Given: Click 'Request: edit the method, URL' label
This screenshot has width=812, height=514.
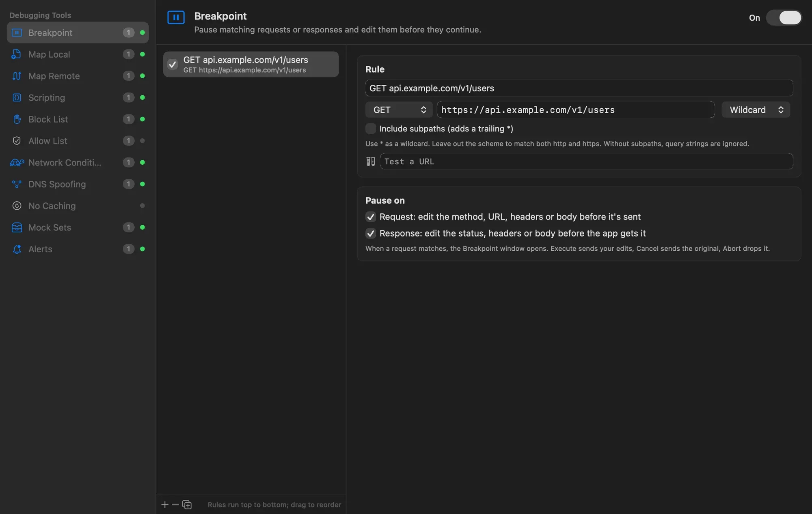Looking at the screenshot, I should point(510,217).
